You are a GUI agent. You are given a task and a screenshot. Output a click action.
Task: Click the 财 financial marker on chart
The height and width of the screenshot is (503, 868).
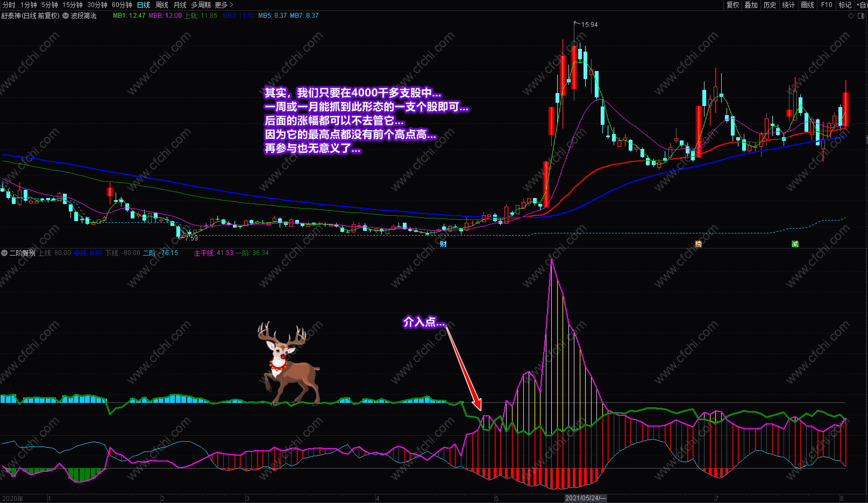(443, 244)
